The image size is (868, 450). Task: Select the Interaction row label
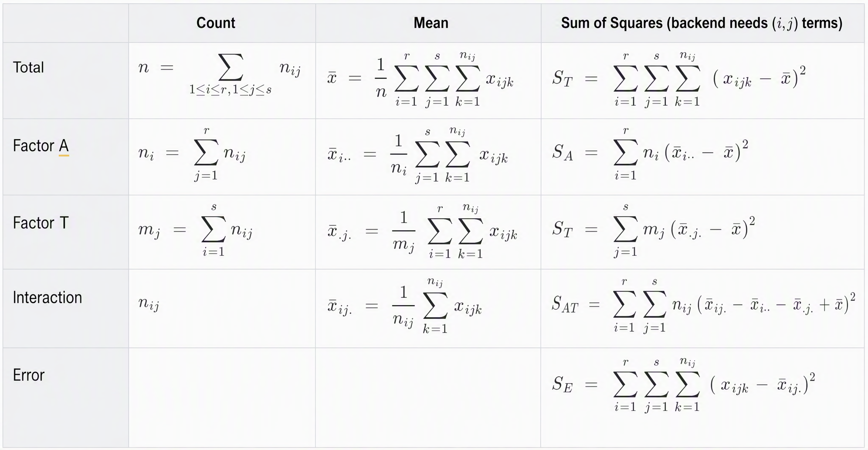tap(47, 298)
